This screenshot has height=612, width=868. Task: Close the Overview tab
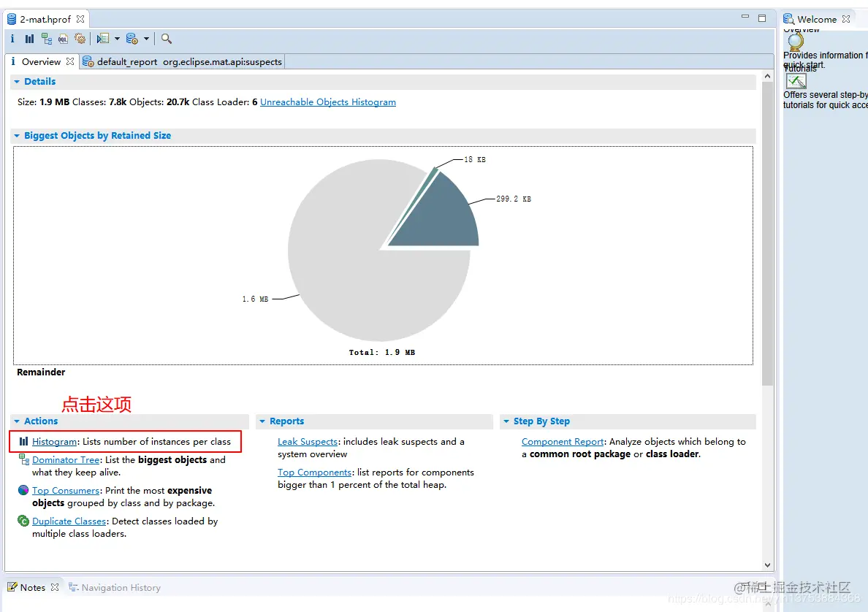tap(69, 61)
